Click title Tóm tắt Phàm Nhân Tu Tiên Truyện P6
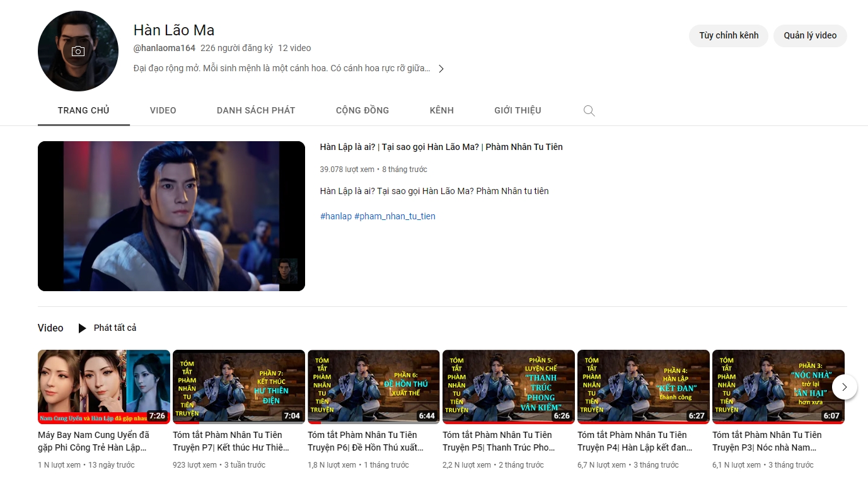 [366, 441]
